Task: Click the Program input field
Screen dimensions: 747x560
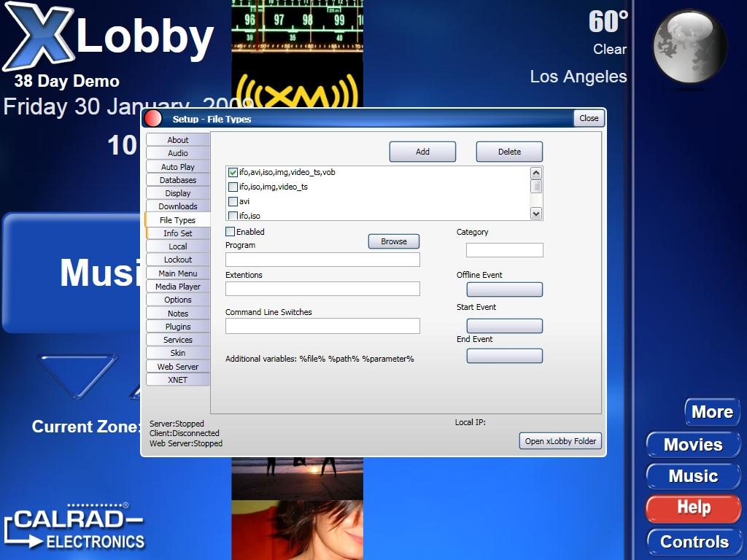Action: [x=322, y=260]
